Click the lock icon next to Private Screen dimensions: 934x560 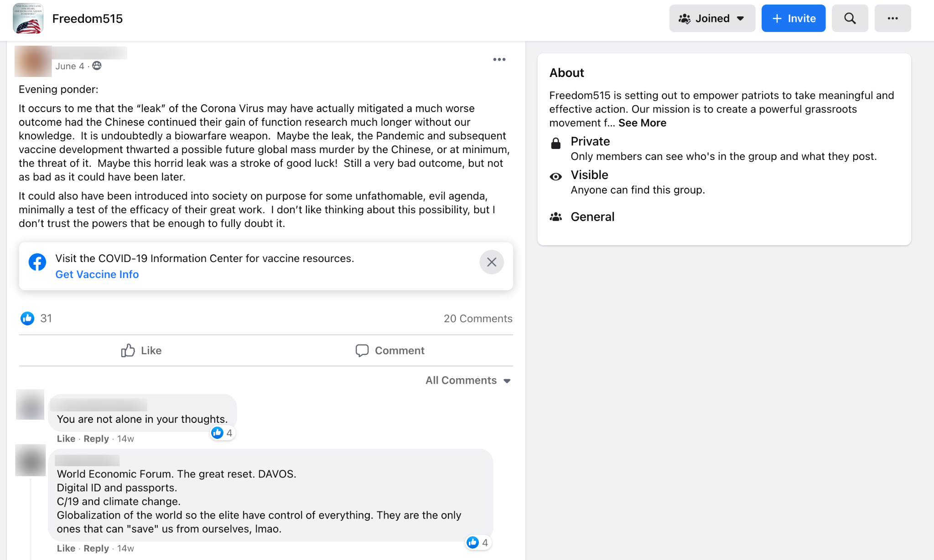(556, 143)
